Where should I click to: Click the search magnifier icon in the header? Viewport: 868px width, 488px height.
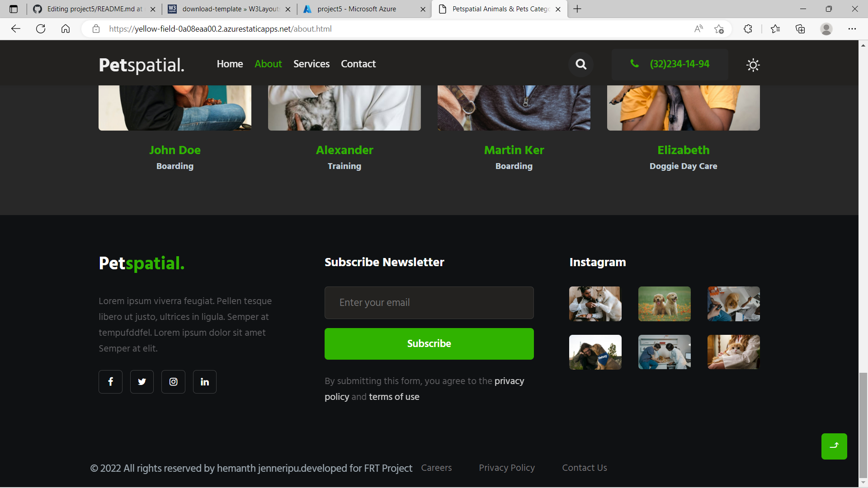pyautogui.click(x=581, y=64)
